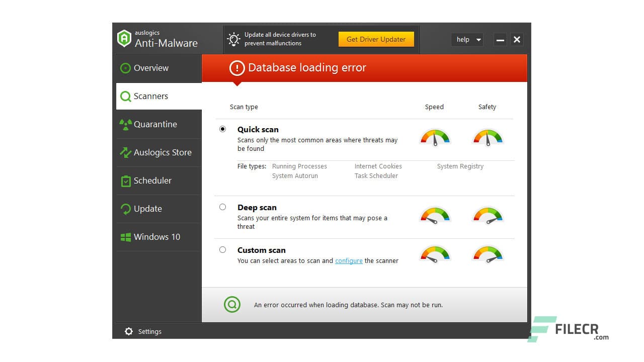The width and height of the screenshot is (644, 362).
Task: Open Quarantine via the radiation icon
Action: [x=125, y=124]
